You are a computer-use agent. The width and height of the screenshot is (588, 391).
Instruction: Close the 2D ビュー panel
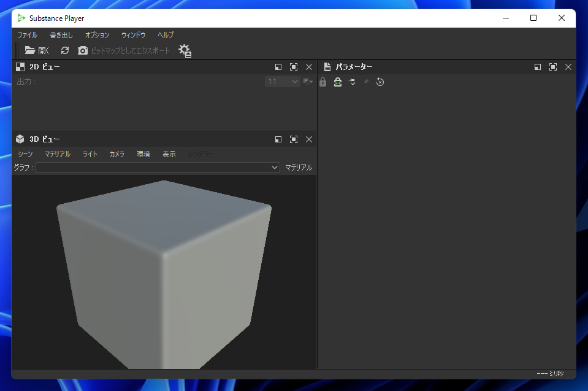click(x=309, y=67)
